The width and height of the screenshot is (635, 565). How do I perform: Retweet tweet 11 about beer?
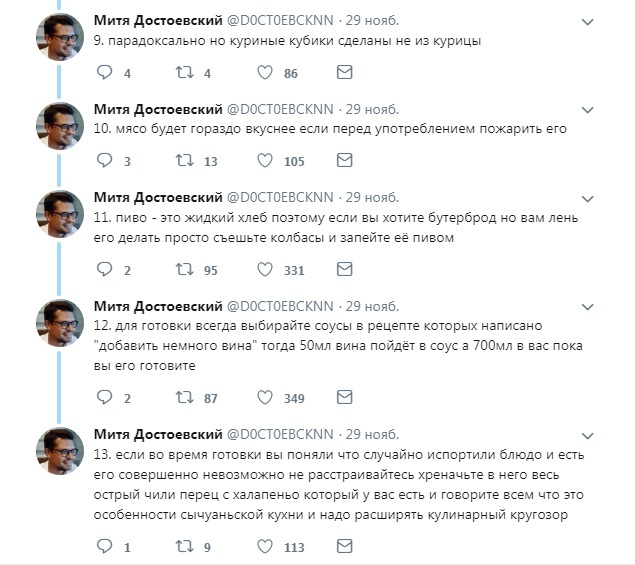pos(184,269)
